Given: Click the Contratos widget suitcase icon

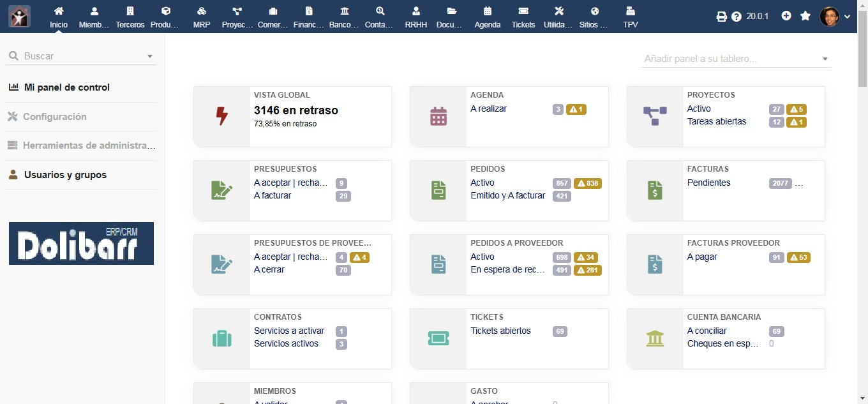Looking at the screenshot, I should [x=221, y=338].
